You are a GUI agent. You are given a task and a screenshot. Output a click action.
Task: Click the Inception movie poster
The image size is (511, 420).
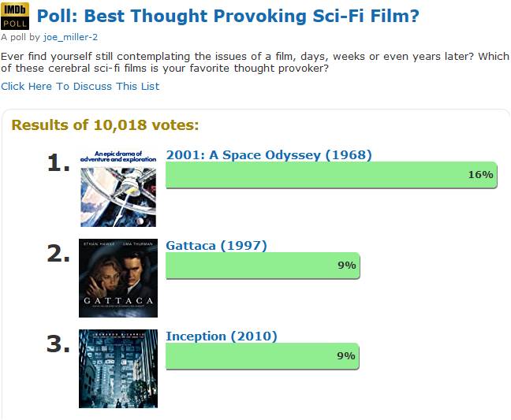point(118,369)
